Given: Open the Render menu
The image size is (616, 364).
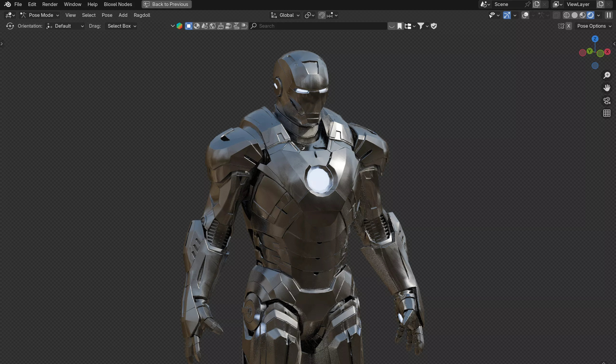Looking at the screenshot, I should [x=50, y=4].
